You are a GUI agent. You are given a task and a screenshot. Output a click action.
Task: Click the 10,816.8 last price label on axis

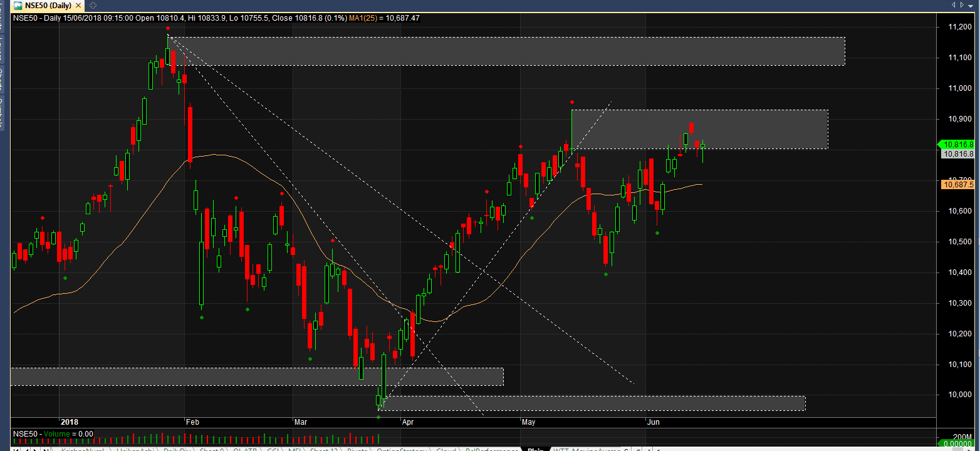(957, 145)
